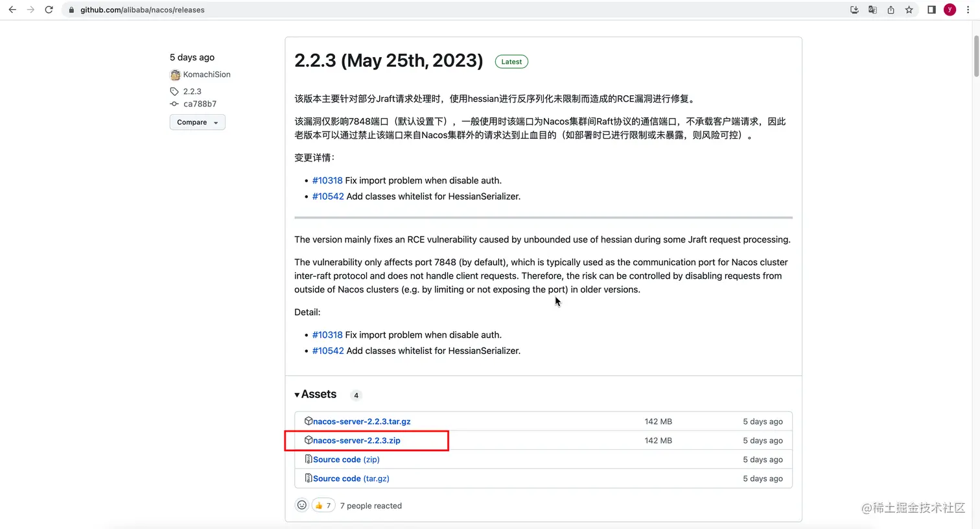Click the tag icon next to 2.2.3
This screenshot has width=980, height=529.
click(174, 91)
